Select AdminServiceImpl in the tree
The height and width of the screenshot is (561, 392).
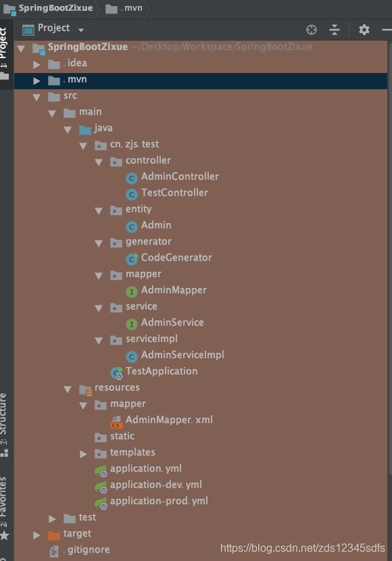[182, 355]
